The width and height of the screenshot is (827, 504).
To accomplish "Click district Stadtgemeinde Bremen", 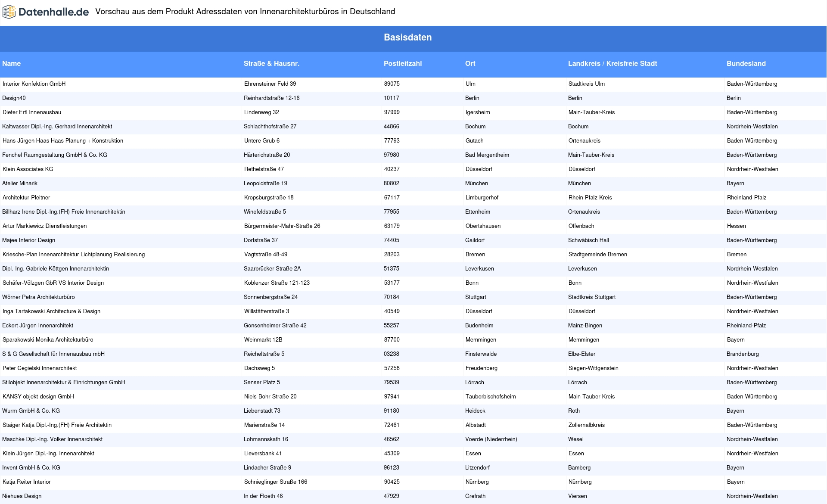I will (598, 255).
